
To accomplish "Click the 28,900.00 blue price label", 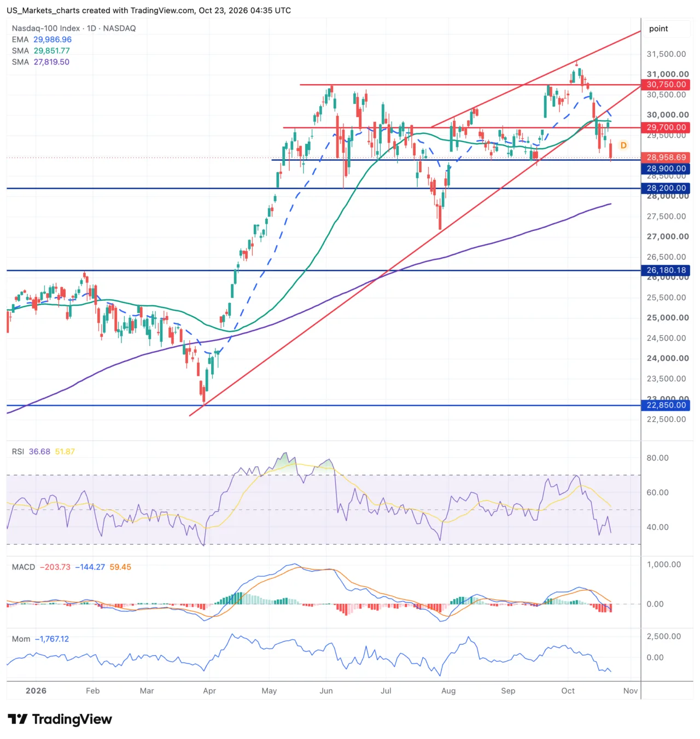I will [x=666, y=169].
